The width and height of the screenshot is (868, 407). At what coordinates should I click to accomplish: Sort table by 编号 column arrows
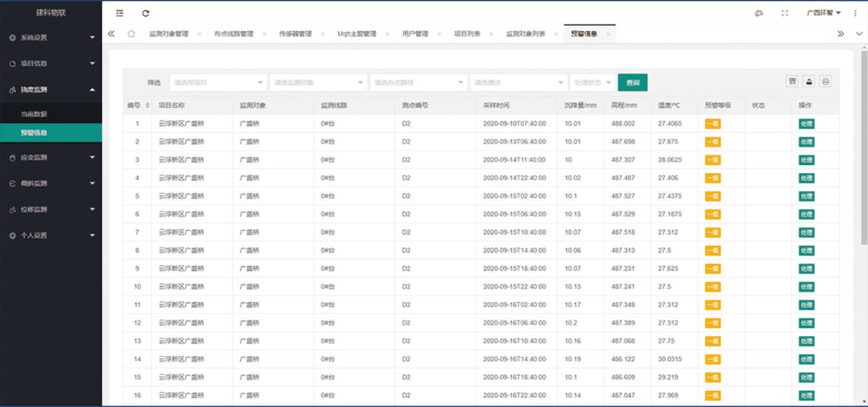147,105
